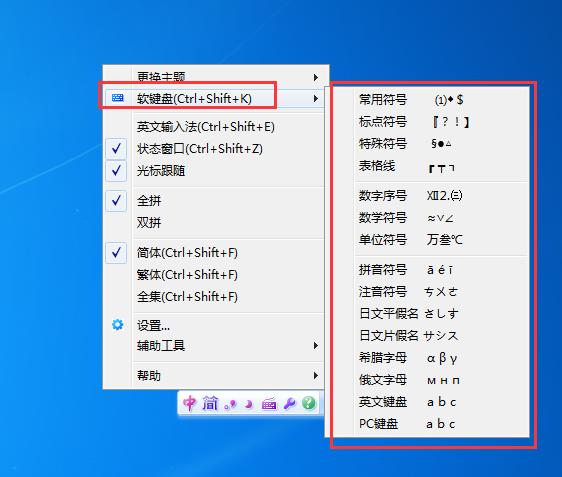Click the green question mark help icon

tap(309, 403)
